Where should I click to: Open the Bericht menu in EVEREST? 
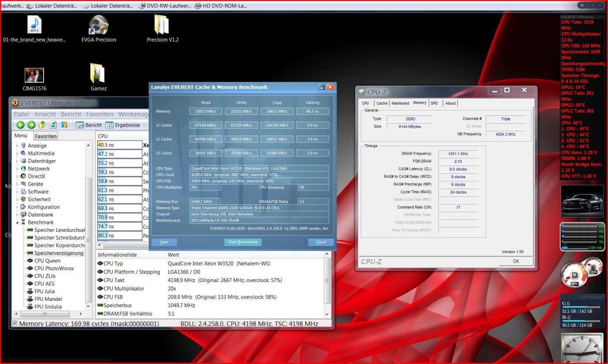pyautogui.click(x=71, y=114)
